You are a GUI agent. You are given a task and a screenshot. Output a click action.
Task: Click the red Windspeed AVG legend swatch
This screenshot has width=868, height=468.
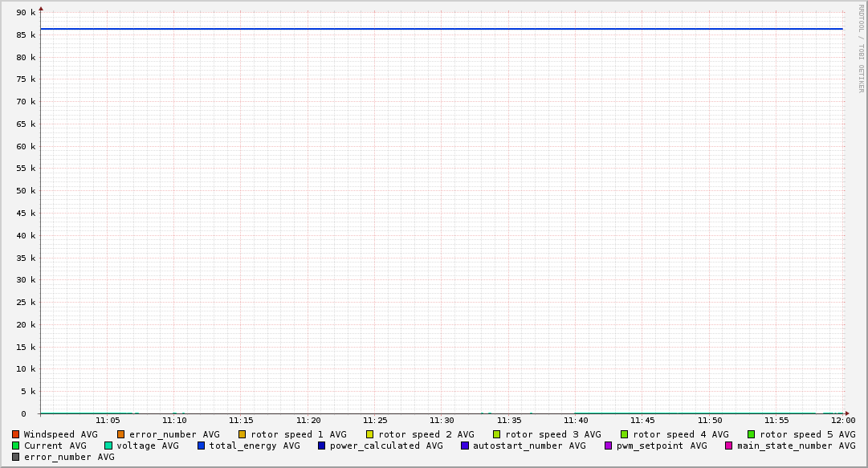pyautogui.click(x=15, y=434)
